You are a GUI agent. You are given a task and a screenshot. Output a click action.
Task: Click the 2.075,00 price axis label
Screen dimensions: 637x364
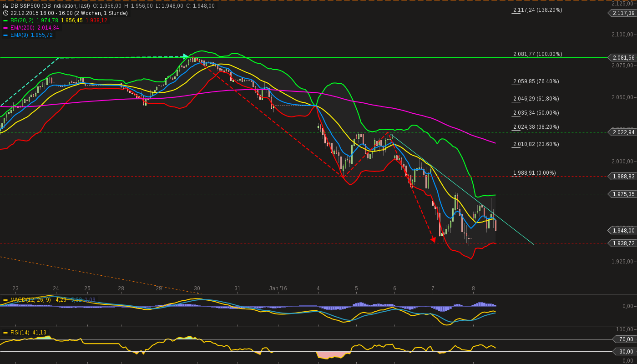pos(623,66)
